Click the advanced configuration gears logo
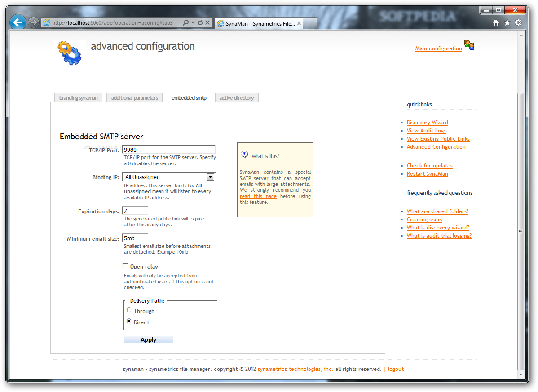 pos(70,53)
